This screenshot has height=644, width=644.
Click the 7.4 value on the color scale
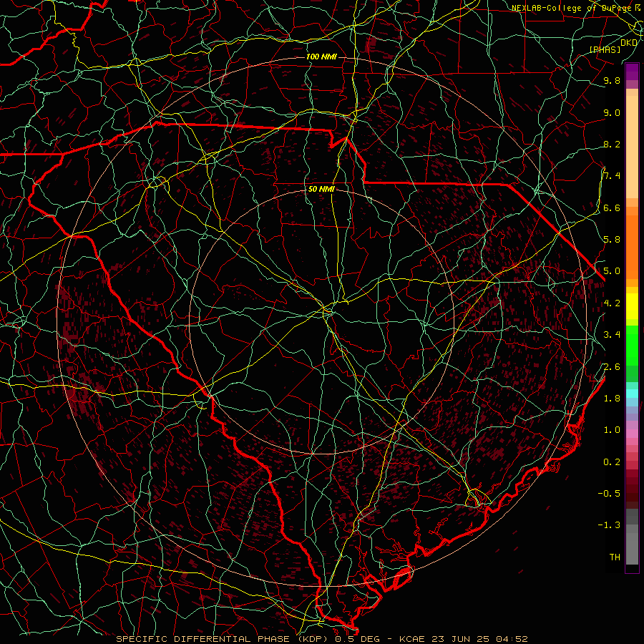[612, 176]
